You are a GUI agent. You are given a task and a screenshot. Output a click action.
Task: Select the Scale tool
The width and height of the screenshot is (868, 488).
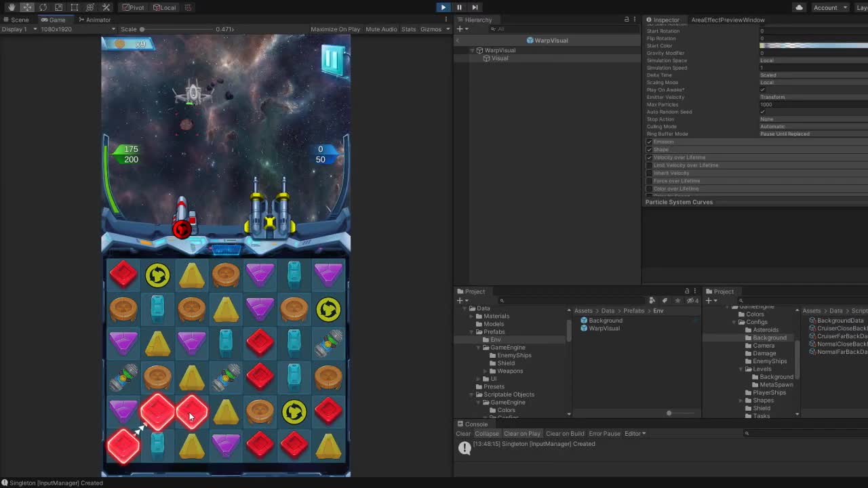[58, 7]
